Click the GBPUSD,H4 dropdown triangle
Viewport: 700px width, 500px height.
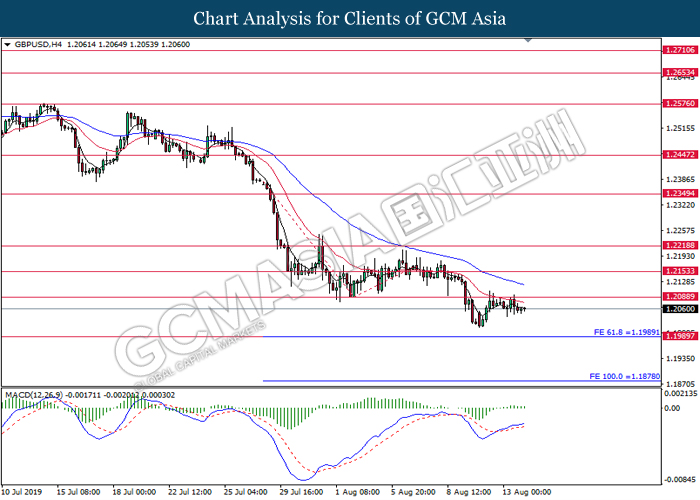pyautogui.click(x=7, y=45)
